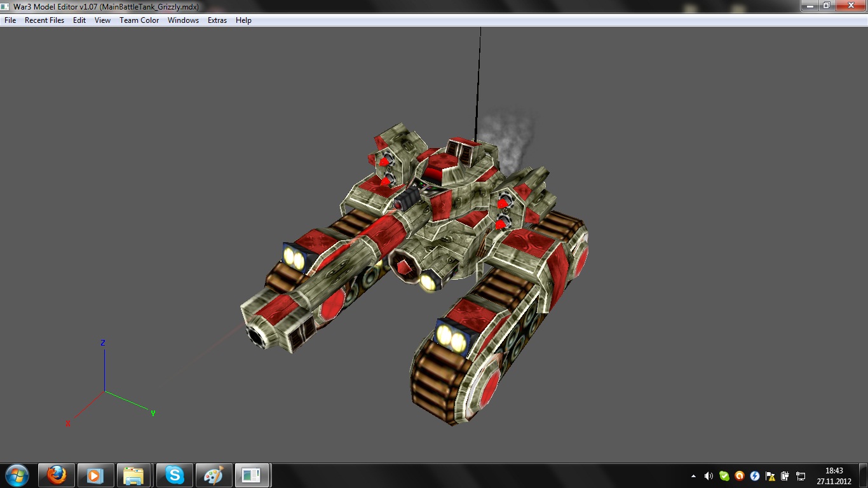Open the volume control in the tray
Screen dimensions: 868x488
tap(709, 476)
